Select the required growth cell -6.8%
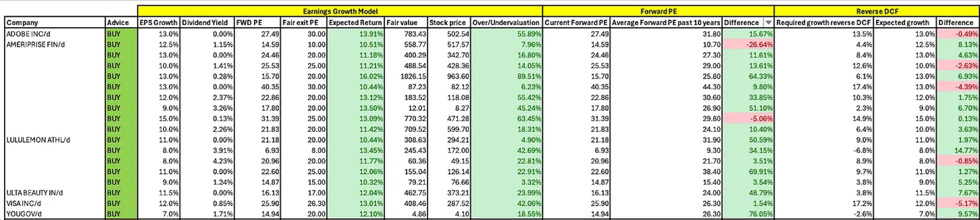Screen dimensions: 980x220 point(824,150)
